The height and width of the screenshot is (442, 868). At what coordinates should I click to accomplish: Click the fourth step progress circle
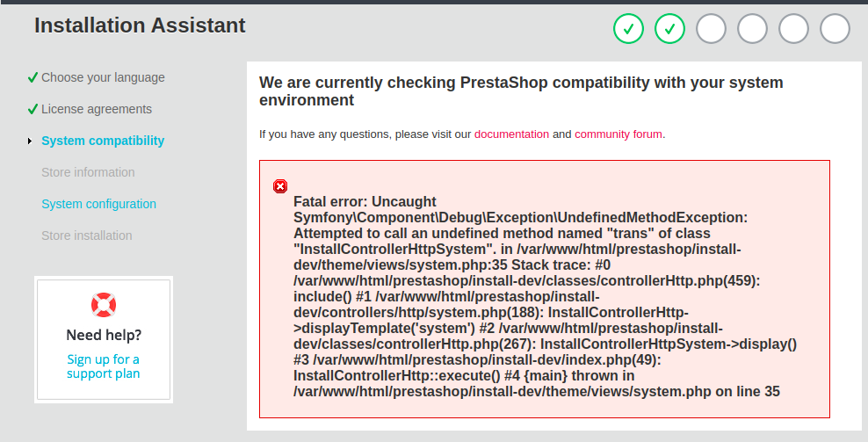[x=752, y=28]
